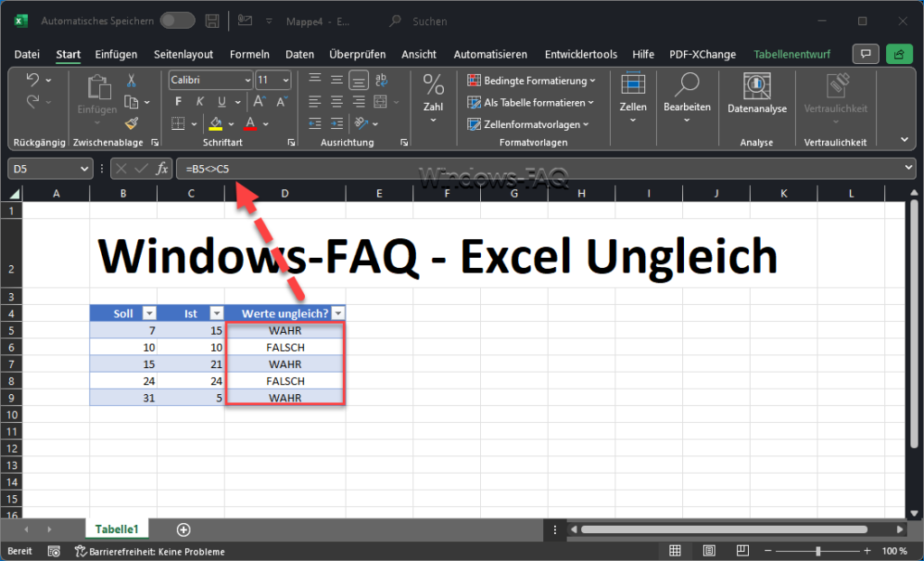Click the Copy icon
924x561 pixels.
pos(132,102)
